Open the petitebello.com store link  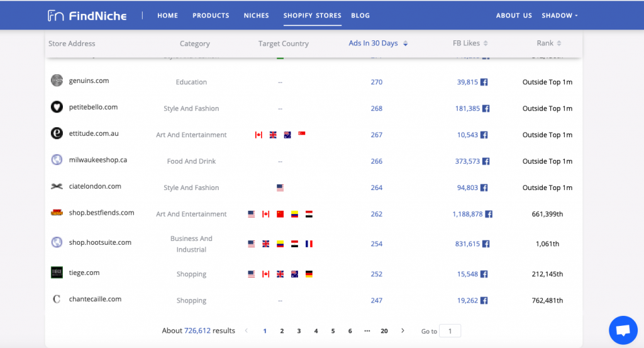click(93, 107)
